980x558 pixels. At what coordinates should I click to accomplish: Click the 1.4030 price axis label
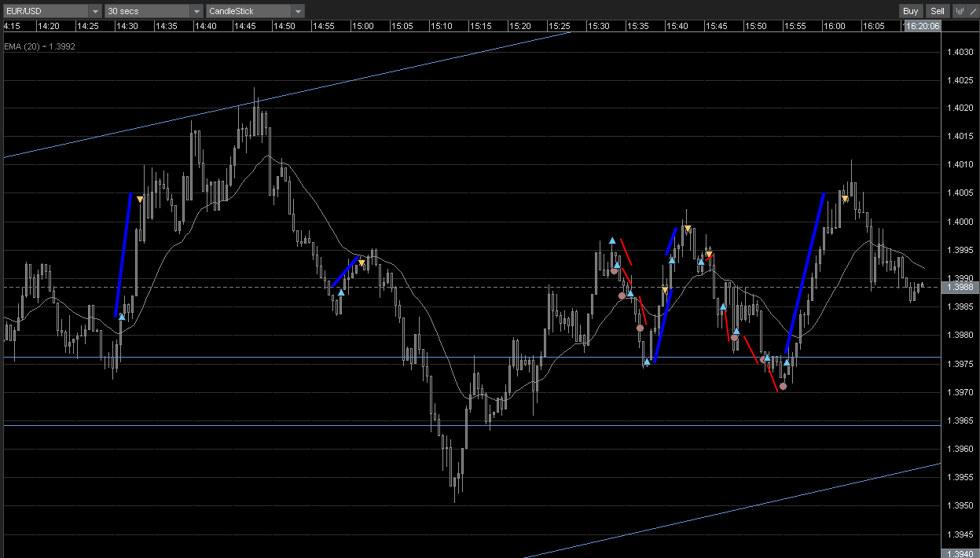click(x=960, y=52)
